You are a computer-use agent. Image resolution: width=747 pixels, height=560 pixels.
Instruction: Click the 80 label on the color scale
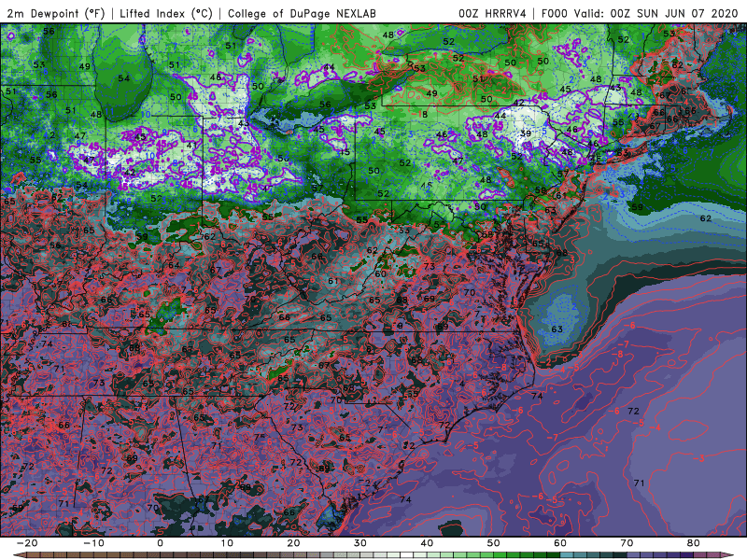[694, 543]
